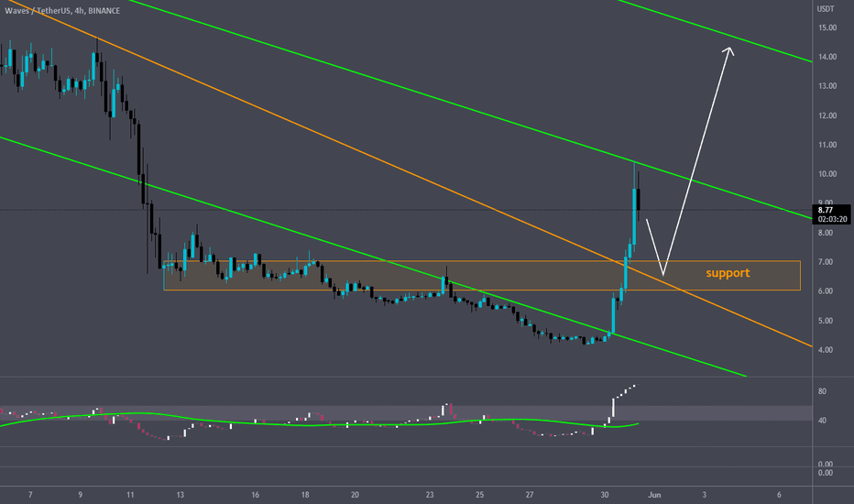The height and width of the screenshot is (504, 854).
Task: Click the 11.00 price axis value
Action: point(827,145)
